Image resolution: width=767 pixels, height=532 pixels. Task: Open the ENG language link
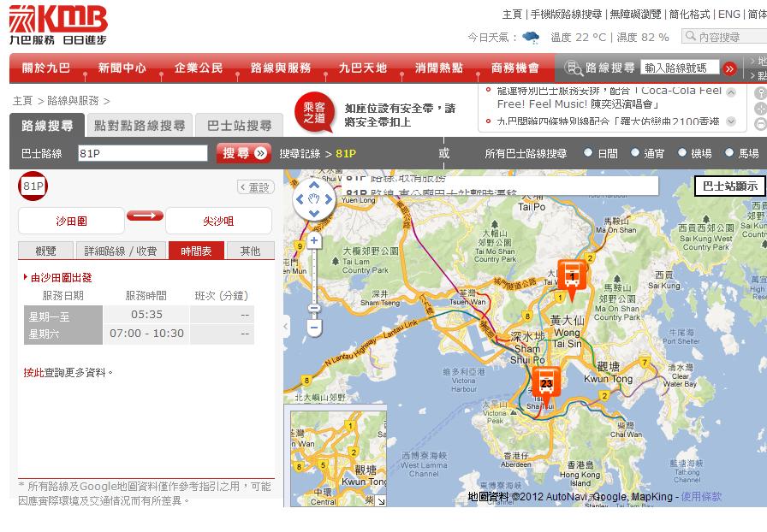(728, 15)
